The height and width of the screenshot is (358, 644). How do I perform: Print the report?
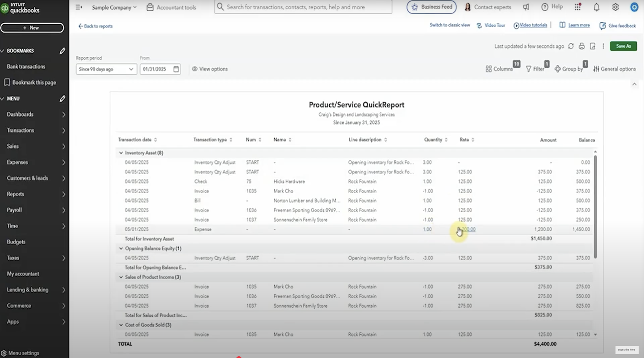(x=582, y=46)
